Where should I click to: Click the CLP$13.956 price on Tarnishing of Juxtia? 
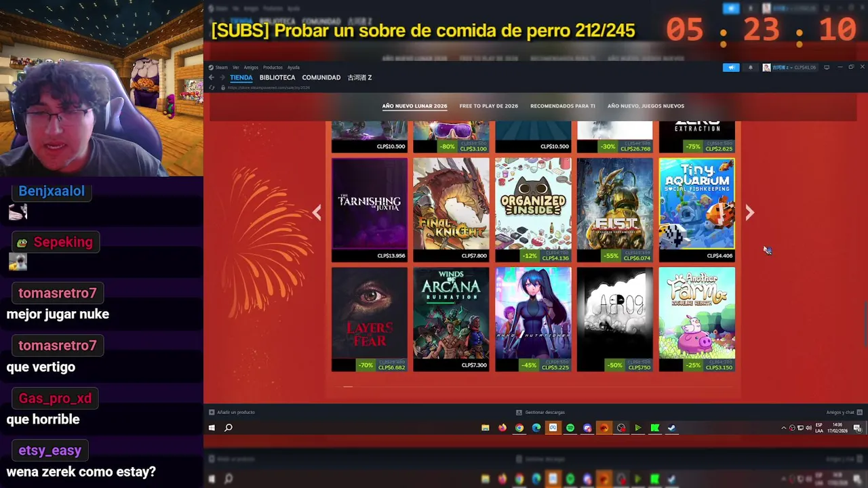[x=391, y=256]
